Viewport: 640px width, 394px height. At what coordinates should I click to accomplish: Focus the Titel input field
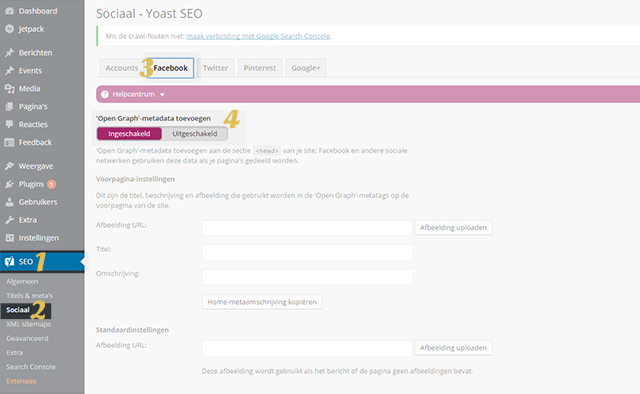(x=307, y=252)
